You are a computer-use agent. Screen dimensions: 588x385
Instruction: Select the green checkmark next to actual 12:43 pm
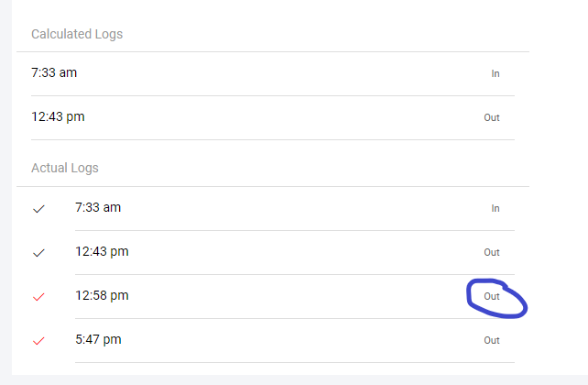38,253
